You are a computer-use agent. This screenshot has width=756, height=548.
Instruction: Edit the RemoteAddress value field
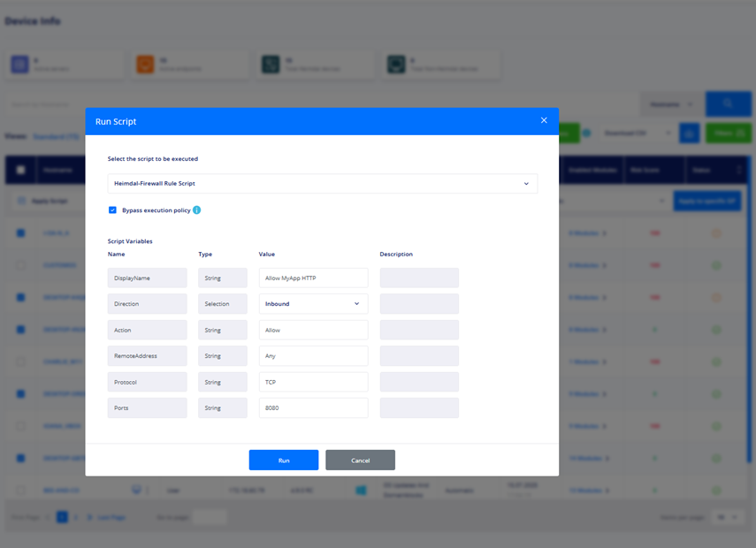tap(313, 355)
